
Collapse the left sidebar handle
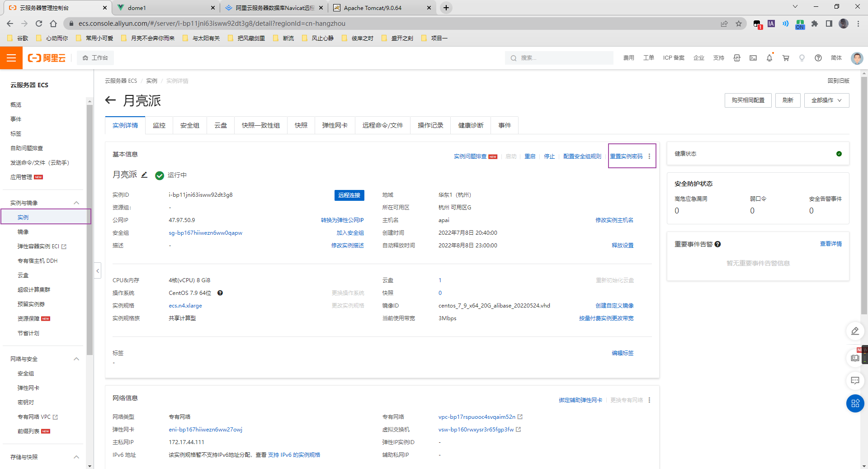(x=98, y=271)
